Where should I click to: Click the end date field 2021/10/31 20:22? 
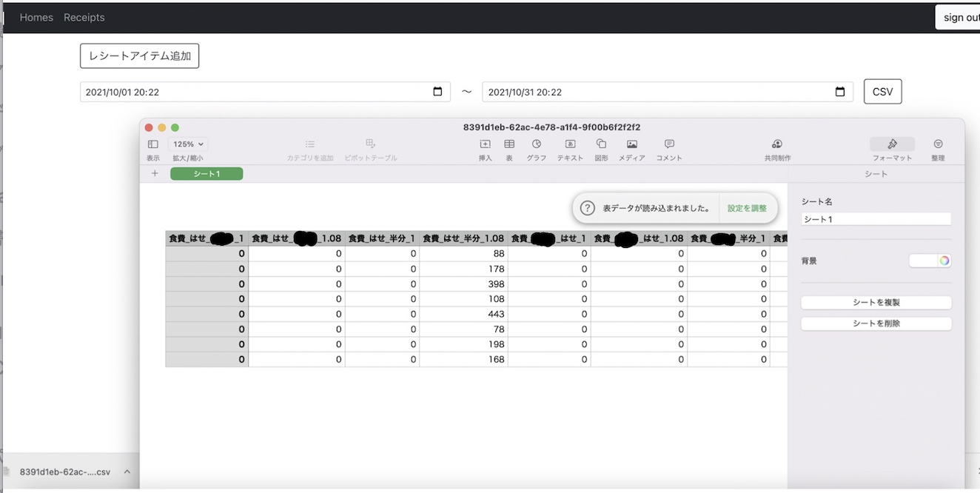click(x=667, y=92)
